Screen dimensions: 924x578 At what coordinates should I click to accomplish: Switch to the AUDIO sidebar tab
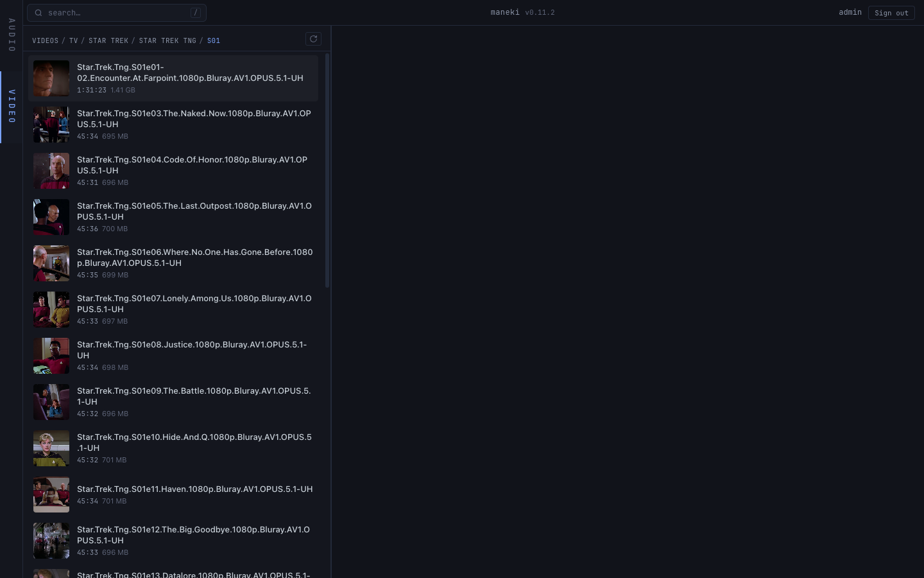(12, 35)
